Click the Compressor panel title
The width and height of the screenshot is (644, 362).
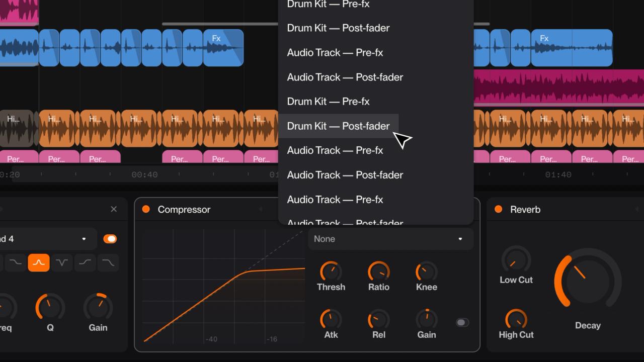coord(184,209)
